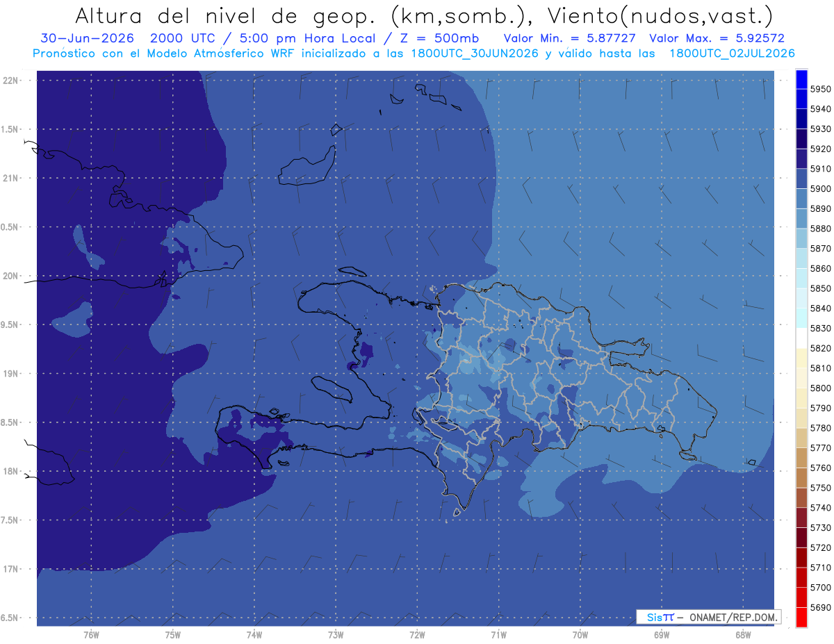Click the '1800UTC_02JUL2026' valid-until time
The height and width of the screenshot is (644, 834).
(732, 53)
